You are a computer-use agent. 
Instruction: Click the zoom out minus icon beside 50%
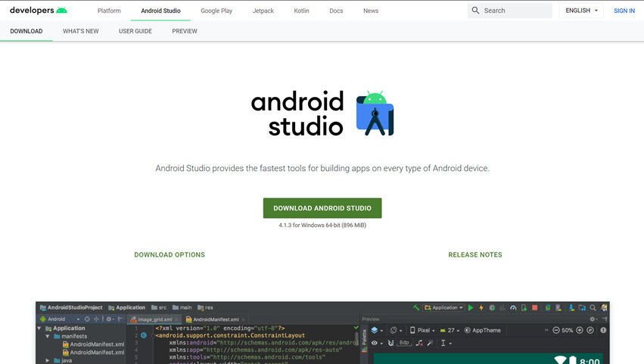pos(555,330)
